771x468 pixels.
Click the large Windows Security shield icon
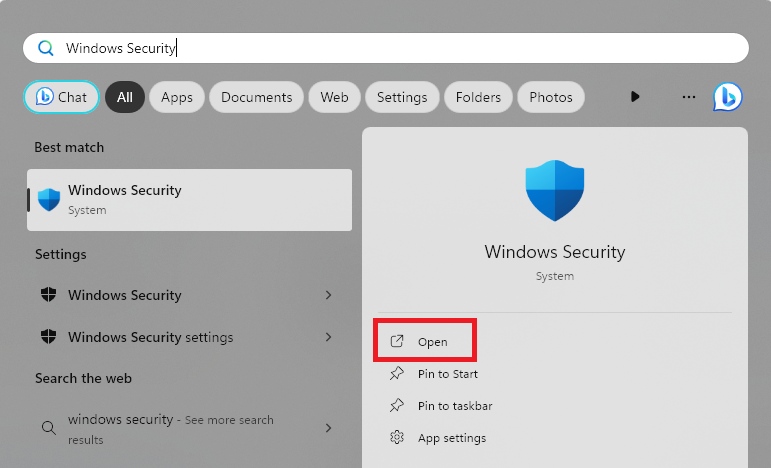click(x=554, y=191)
